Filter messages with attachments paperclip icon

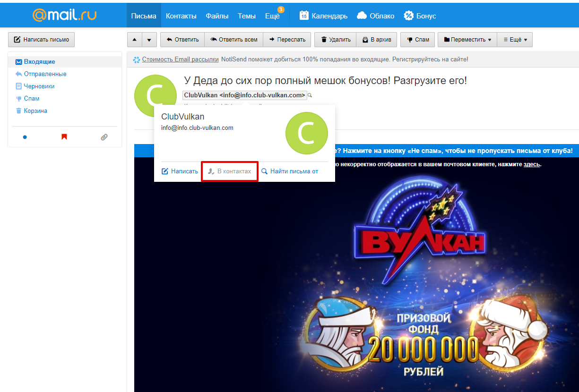(104, 137)
